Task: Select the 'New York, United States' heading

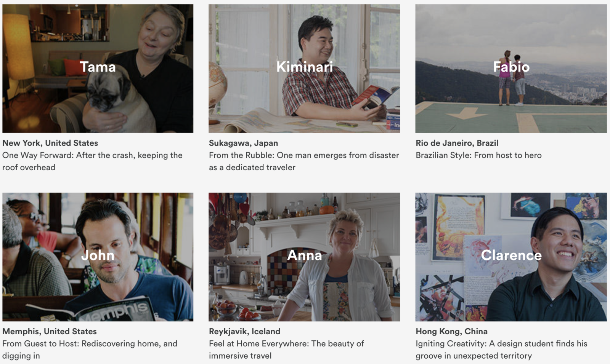Action: [50, 143]
